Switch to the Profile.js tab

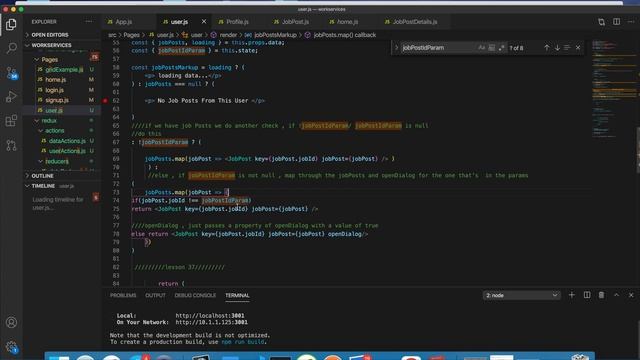(x=237, y=22)
